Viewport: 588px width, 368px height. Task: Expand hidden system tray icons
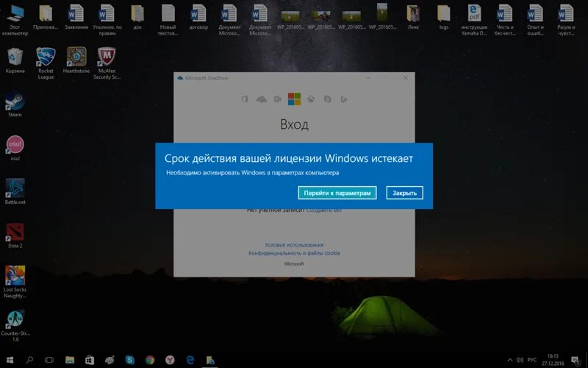(509, 360)
